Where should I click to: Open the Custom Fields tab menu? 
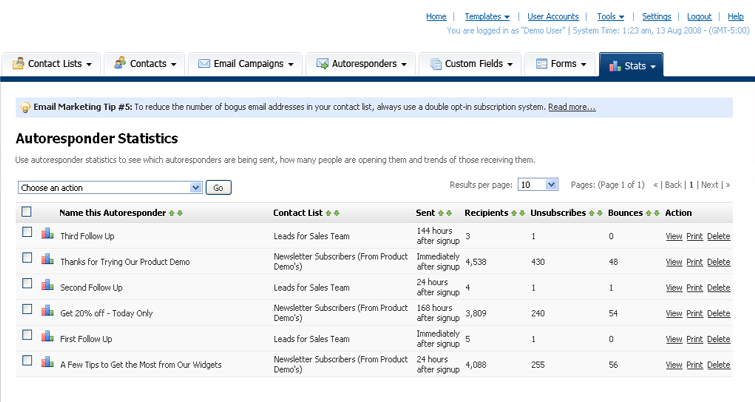(x=470, y=64)
